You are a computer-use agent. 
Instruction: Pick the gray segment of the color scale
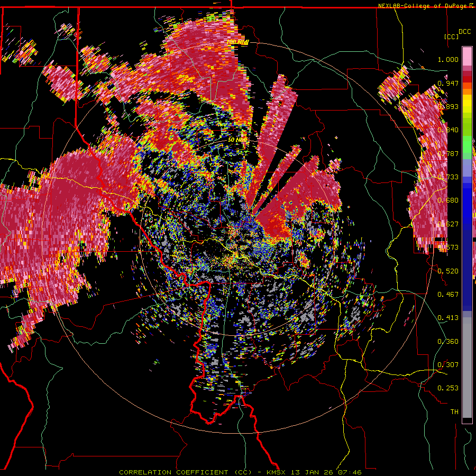pyautogui.click(x=467, y=368)
